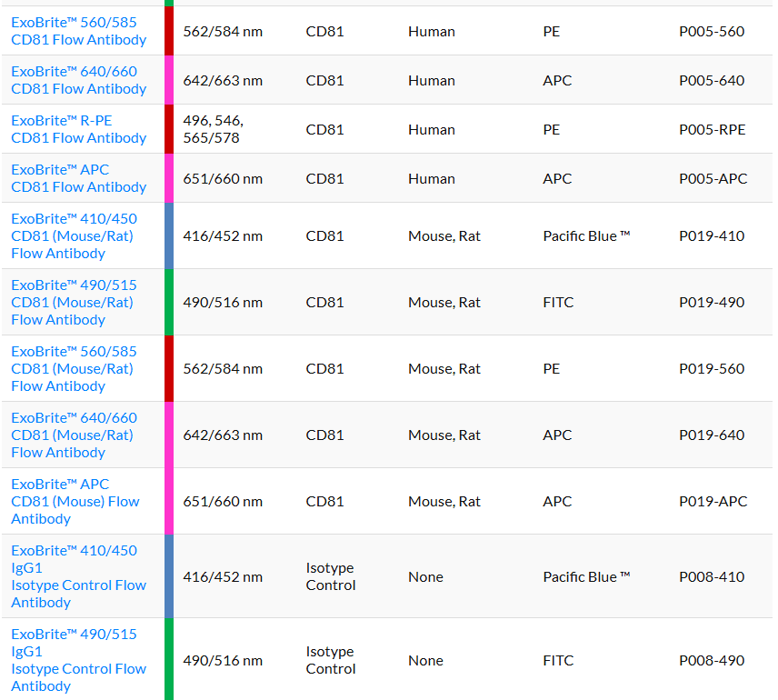The width and height of the screenshot is (778, 700).
Task: Click green color bar for P019-490 row
Action: click(x=169, y=303)
